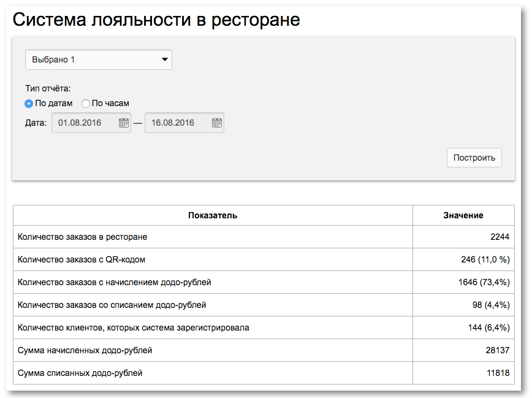The image size is (532, 398).
Task: Select the 'Количество заказов в ресторане' row
Action: click(264, 237)
